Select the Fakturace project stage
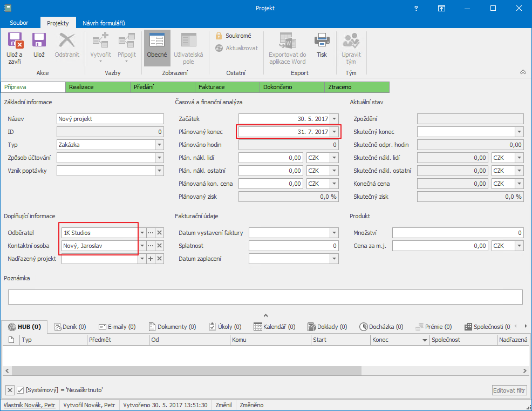This screenshot has height=411, width=532. [227, 87]
